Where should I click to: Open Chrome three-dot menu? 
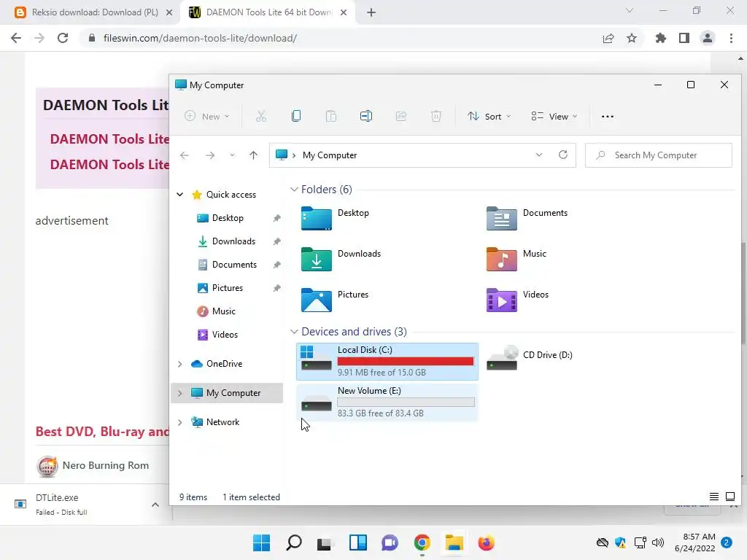click(731, 38)
